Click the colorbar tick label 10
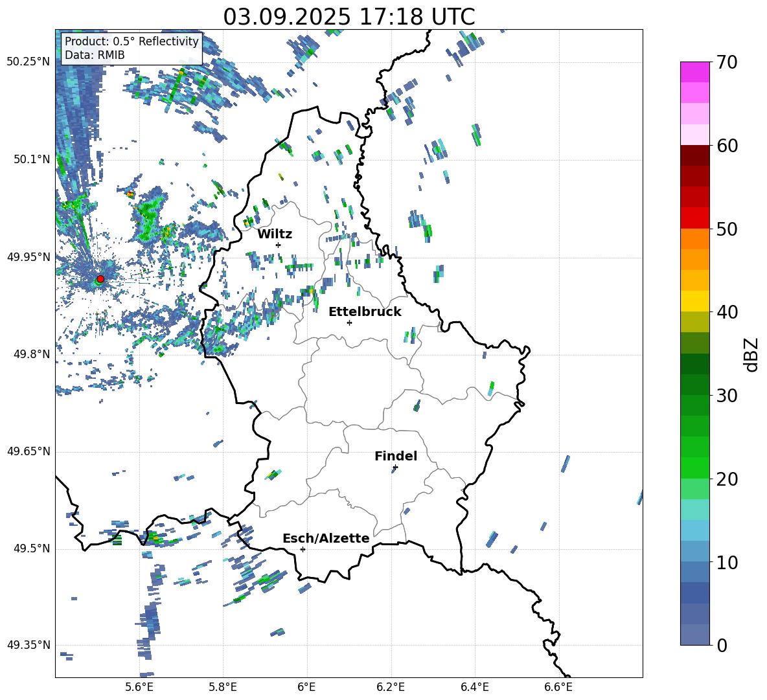Viewport: 767px width, 700px height. coord(727,562)
